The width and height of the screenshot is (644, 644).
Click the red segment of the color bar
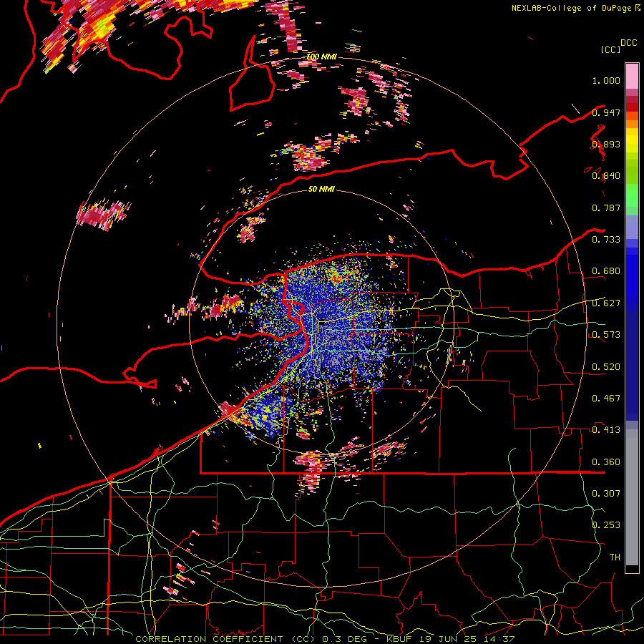tap(632, 107)
